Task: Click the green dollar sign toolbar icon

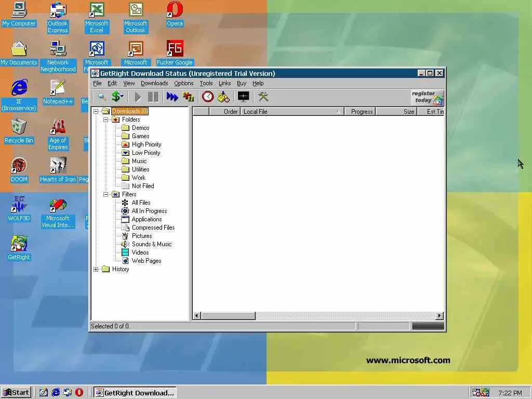Action: point(117,97)
